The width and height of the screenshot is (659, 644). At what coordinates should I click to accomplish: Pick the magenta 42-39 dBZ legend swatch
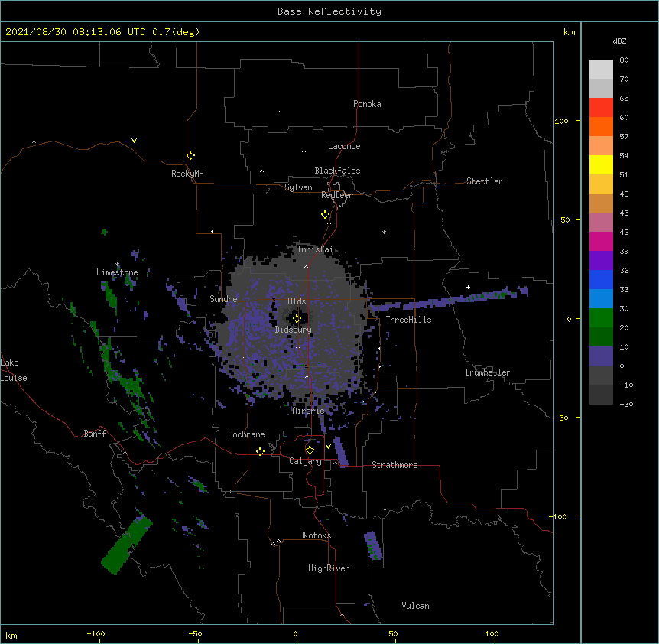click(x=601, y=242)
